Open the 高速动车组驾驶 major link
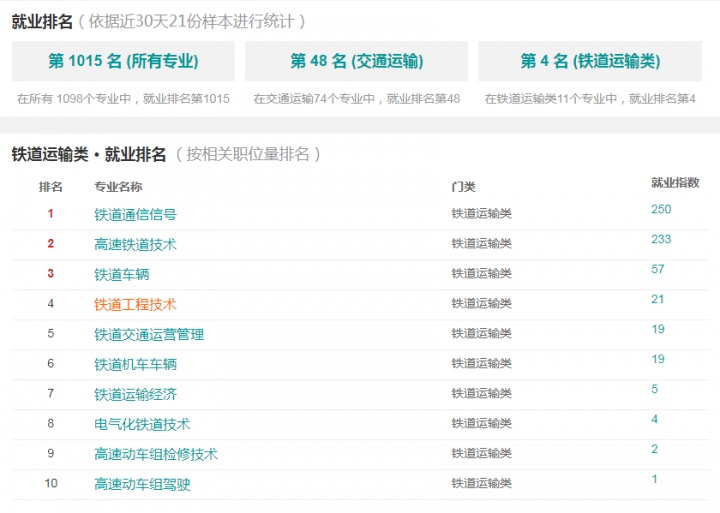Image resolution: width=720 pixels, height=513 pixels. pyautogui.click(x=142, y=484)
